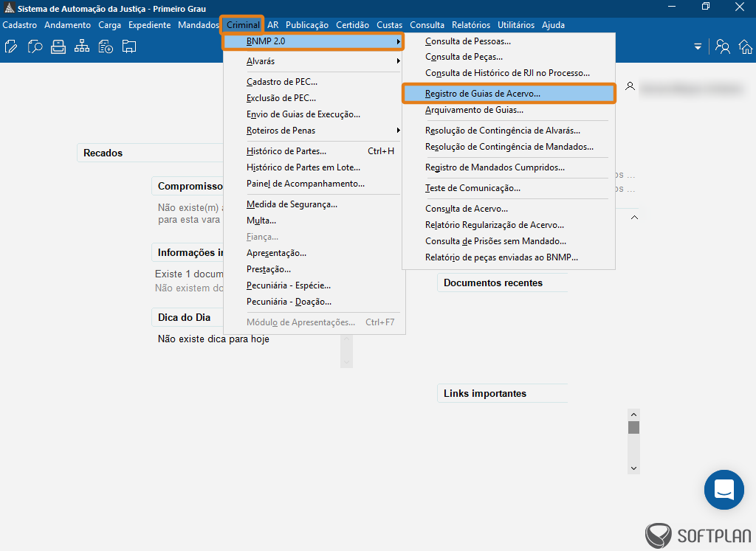This screenshot has width=756, height=551.
Task: Open Relatório Regularização de Acervo
Action: [x=509, y=225]
